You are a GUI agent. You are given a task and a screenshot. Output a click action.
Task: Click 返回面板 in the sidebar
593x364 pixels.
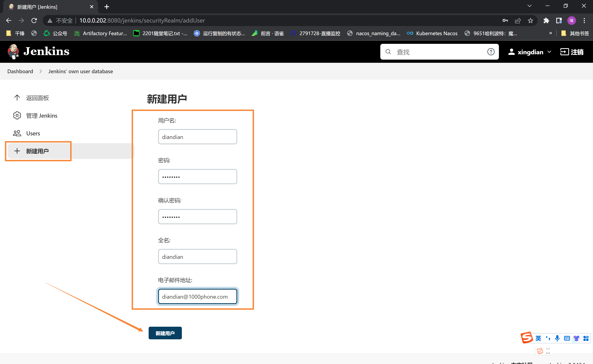(x=38, y=98)
